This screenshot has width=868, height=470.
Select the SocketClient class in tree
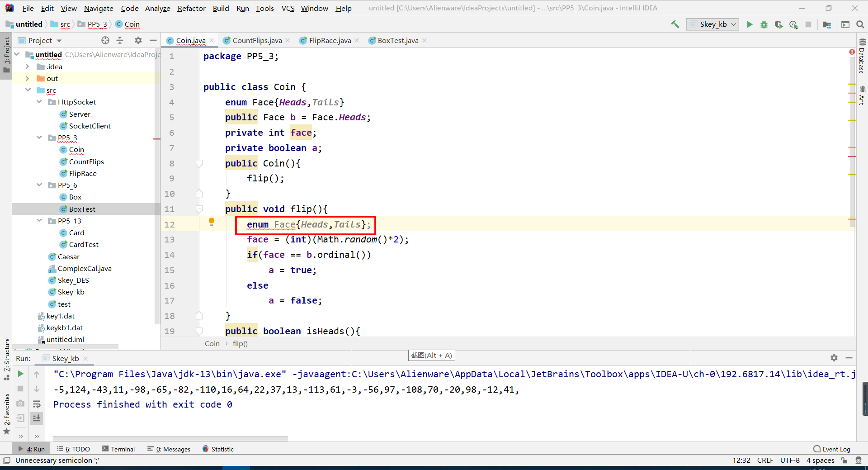(90, 126)
